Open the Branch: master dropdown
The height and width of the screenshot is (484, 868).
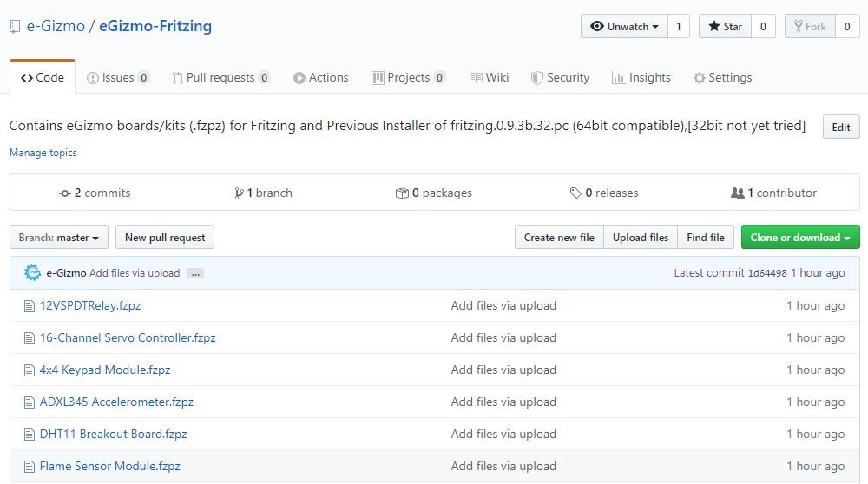59,237
